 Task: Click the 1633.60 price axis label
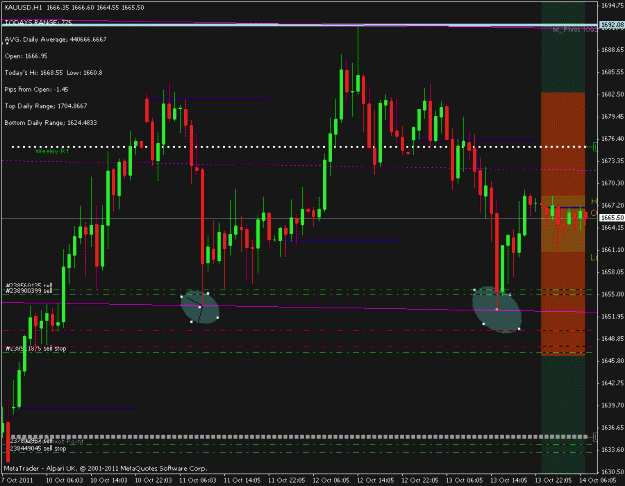tap(612, 449)
